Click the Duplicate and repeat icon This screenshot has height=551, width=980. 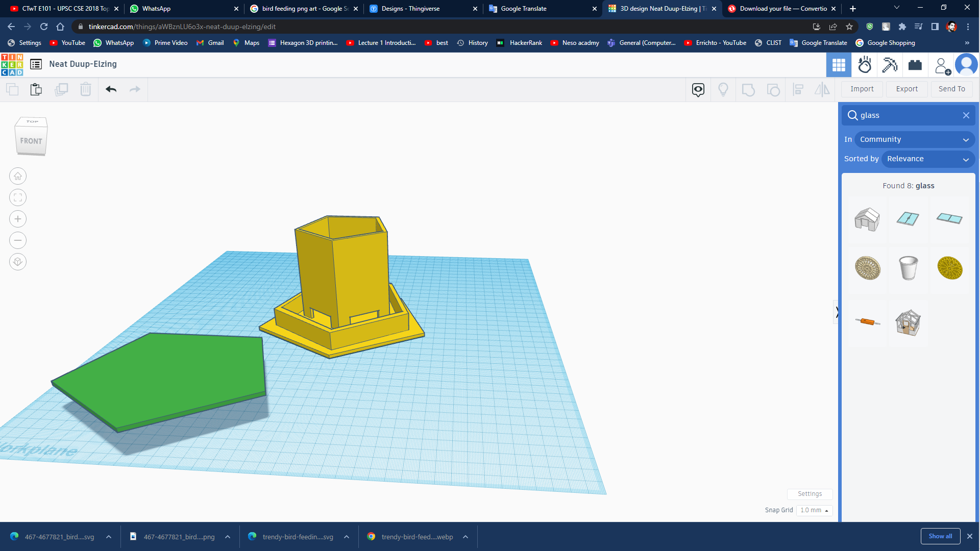coord(61,89)
